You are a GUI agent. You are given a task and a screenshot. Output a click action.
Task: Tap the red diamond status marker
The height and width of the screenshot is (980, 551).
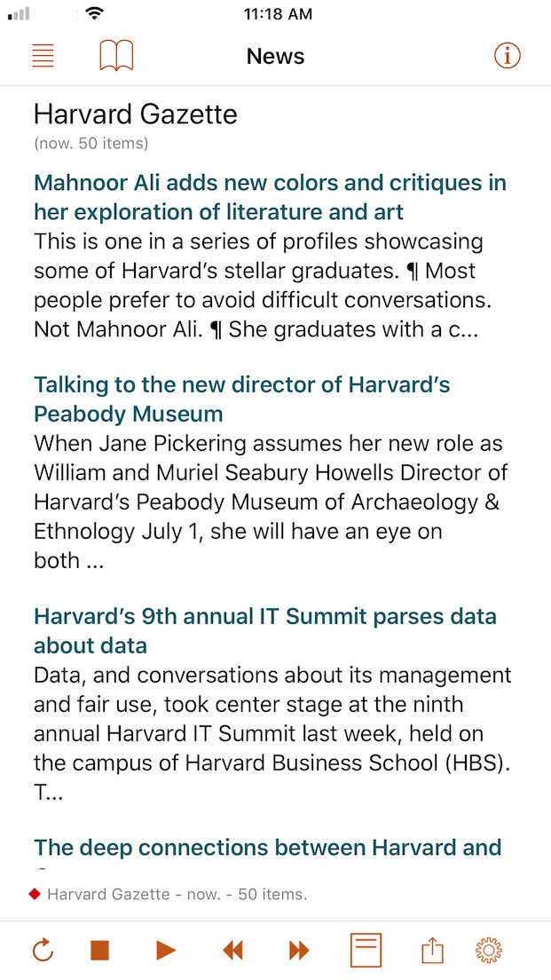tap(35, 895)
